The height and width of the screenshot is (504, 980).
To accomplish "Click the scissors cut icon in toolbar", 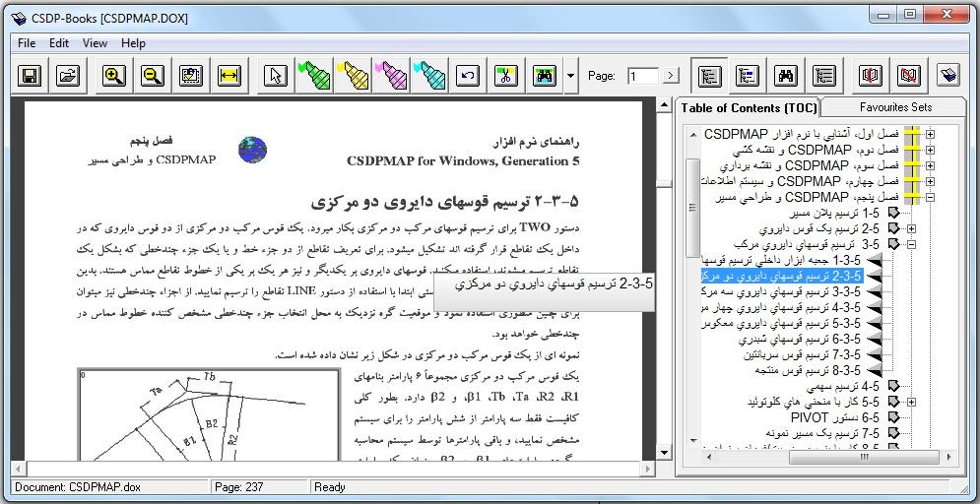I will coord(506,76).
